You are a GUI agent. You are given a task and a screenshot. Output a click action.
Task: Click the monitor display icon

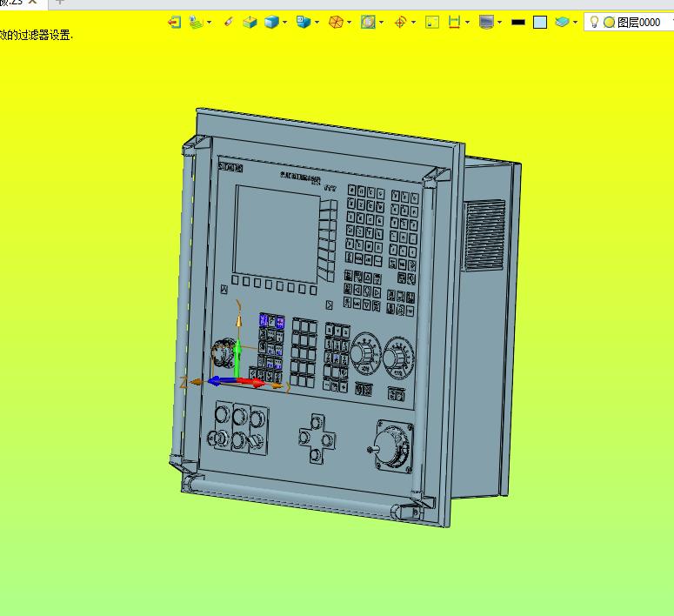(x=486, y=22)
